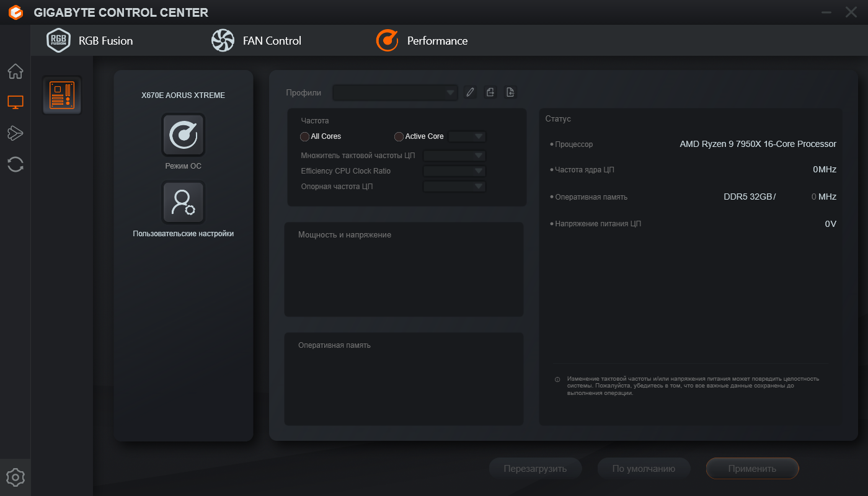Click the export profile icon
868x496 pixels.
pos(490,92)
